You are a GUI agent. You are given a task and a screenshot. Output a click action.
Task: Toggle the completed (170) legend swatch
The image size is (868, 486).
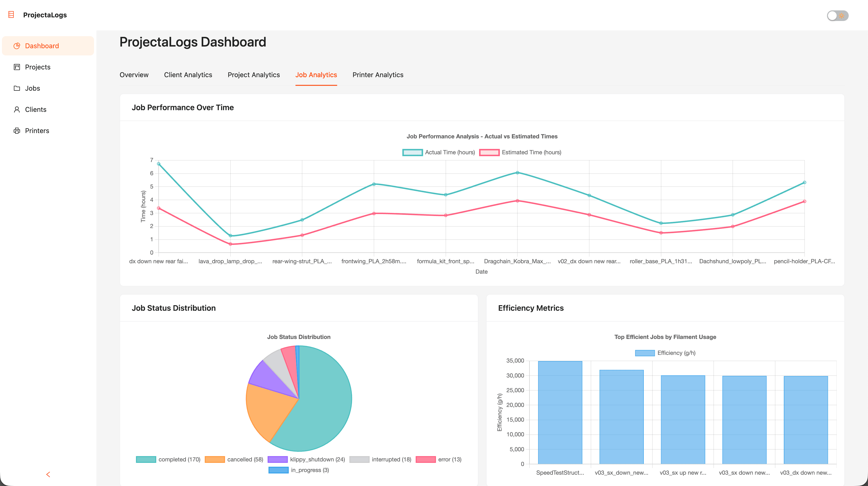(146, 459)
